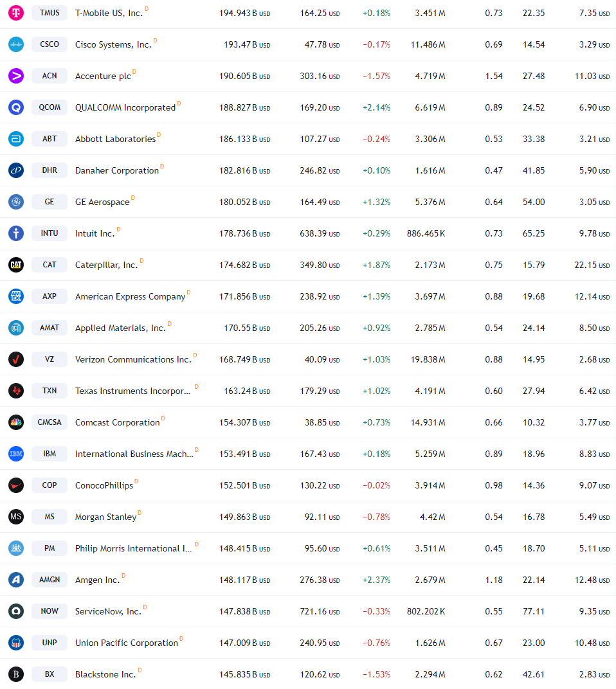Click the delayed-data D marker beside Comcast Corporation
The width and height of the screenshot is (616, 689).
(x=163, y=418)
